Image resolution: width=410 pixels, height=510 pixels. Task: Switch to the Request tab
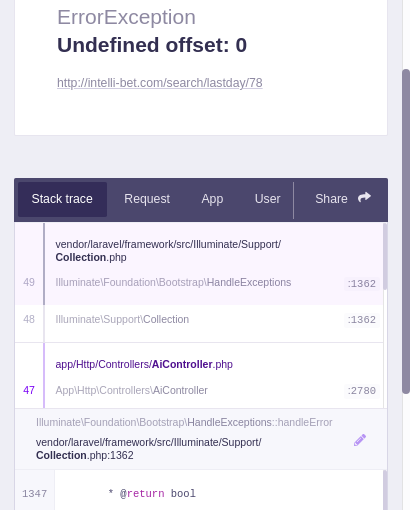point(147,199)
